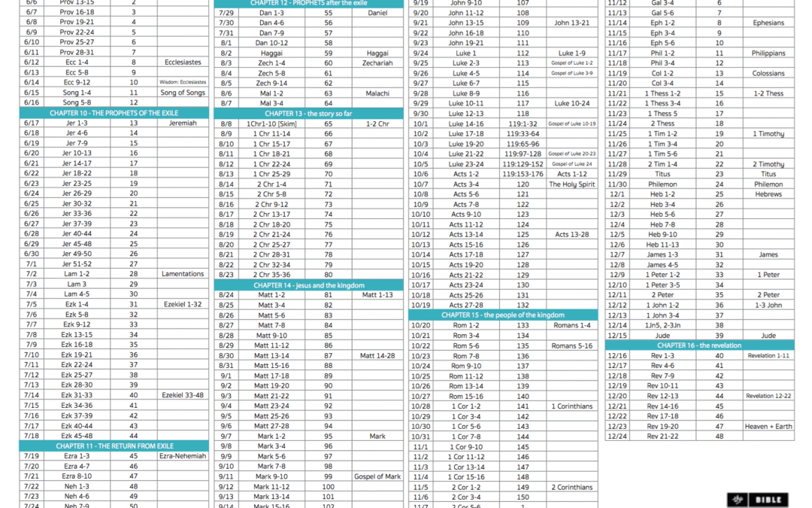Click the 'Ezekiel 33-48' label
Image resolution: width=812 pixels, height=508 pixels.
coord(183,395)
